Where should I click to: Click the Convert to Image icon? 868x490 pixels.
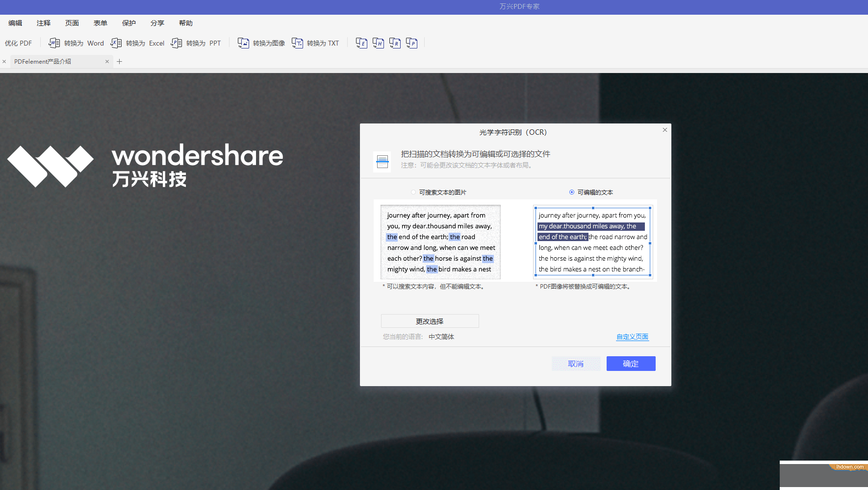point(243,43)
